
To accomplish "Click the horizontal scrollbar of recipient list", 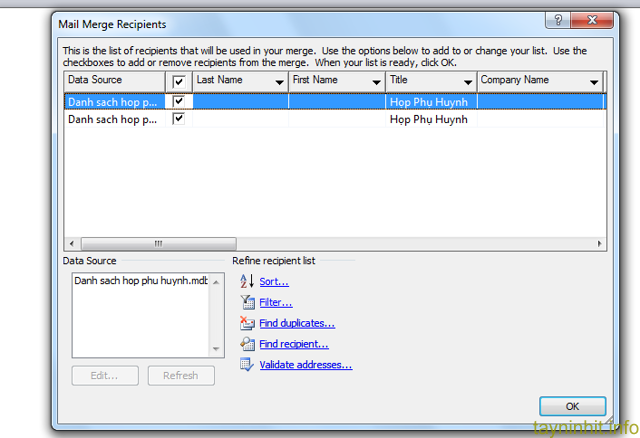I will tap(158, 243).
